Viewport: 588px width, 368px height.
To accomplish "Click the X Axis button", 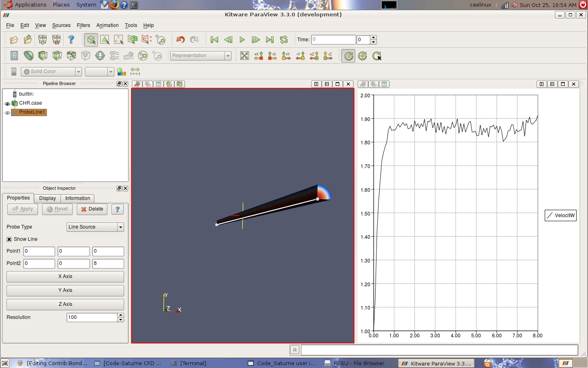I will (65, 277).
